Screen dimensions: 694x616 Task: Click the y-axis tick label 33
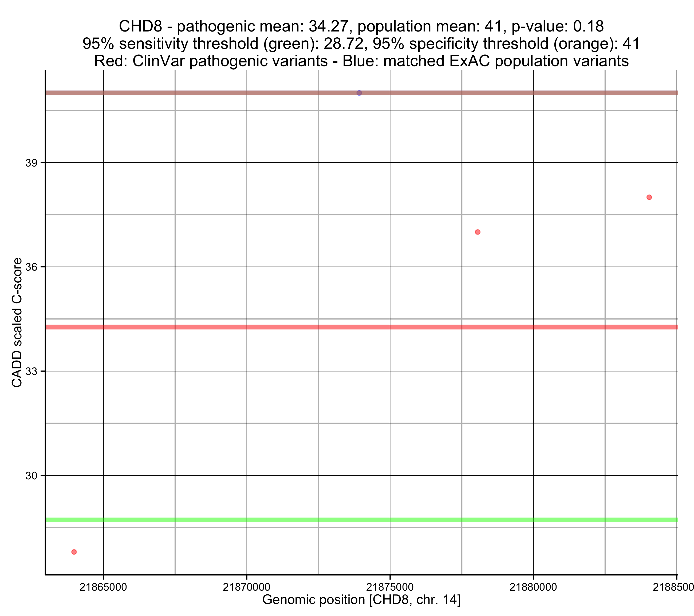coord(31,372)
